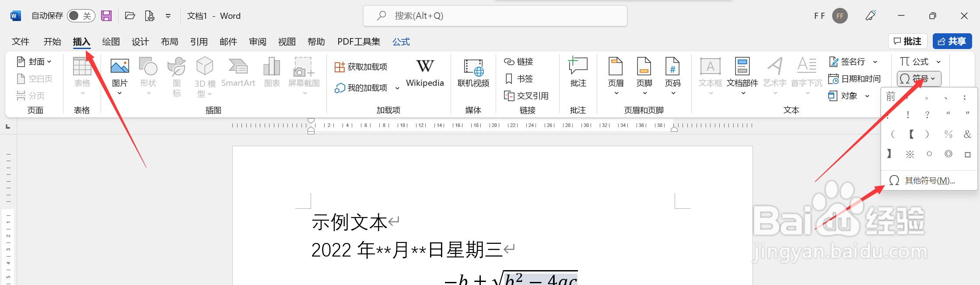Click the pen/ink editor icon in title bar
Image resolution: width=980 pixels, height=285 pixels.
pos(871,16)
